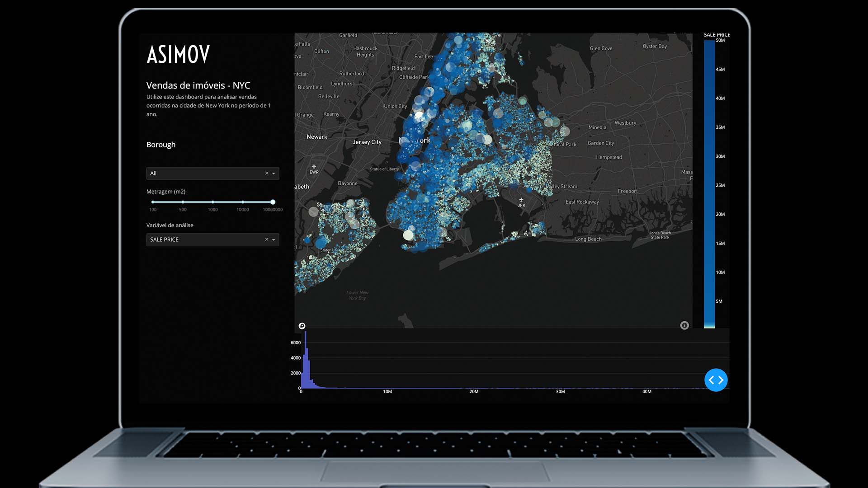This screenshot has height=488, width=868.
Task: Click the Metragem slider handle at 10000000
Action: point(273,202)
